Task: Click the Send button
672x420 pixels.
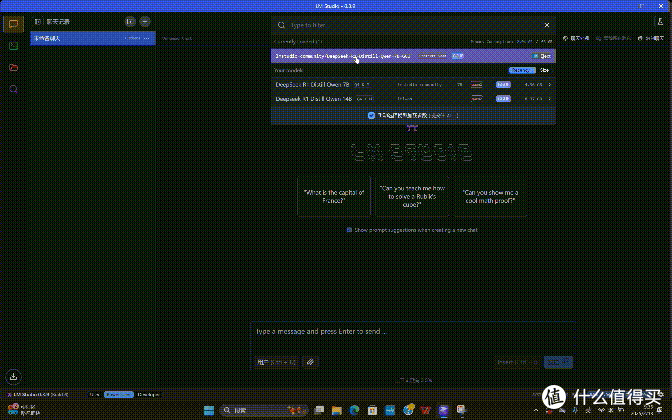Action: point(558,362)
